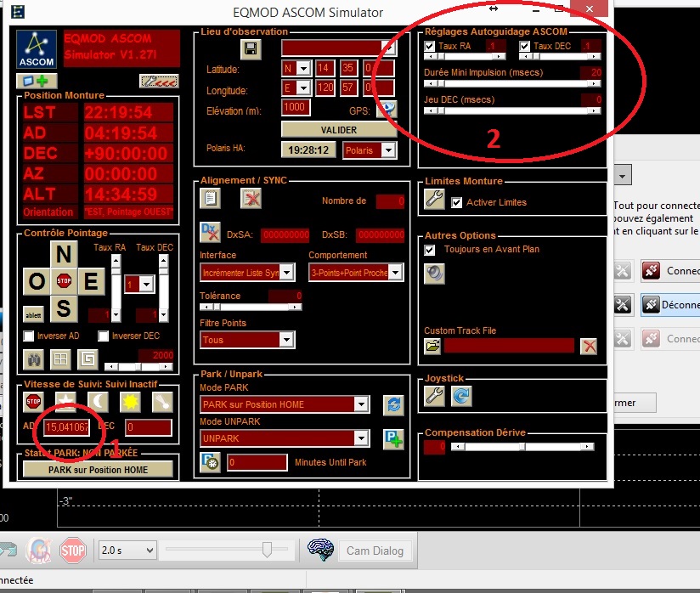700x593 pixels.
Task: Slew north with the N button
Action: click(x=64, y=254)
